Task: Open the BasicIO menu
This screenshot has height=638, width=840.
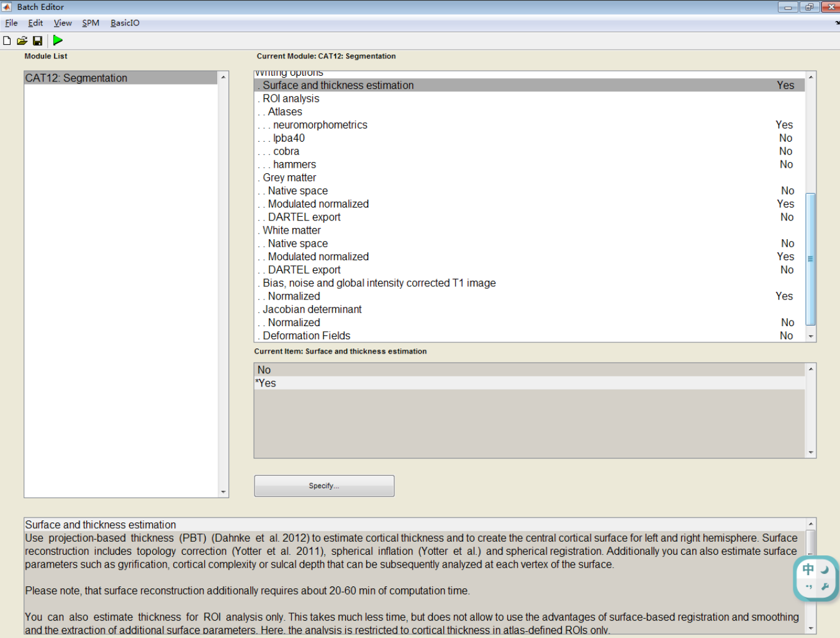Action: pyautogui.click(x=125, y=23)
